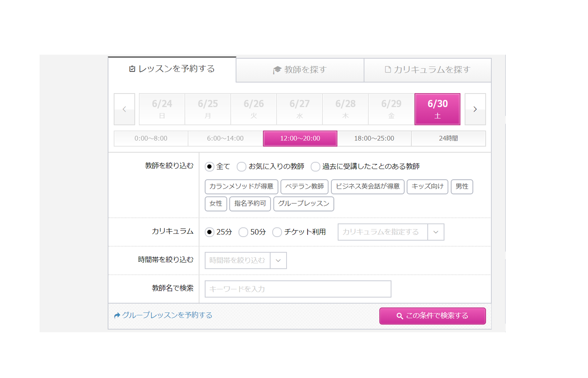Click the chevron of the time slot dropdown

click(278, 260)
